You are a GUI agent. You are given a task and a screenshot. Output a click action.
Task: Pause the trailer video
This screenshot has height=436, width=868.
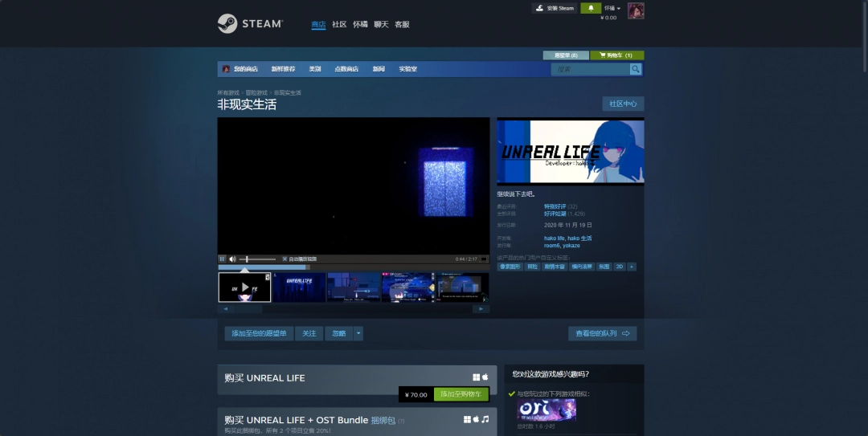[x=223, y=259]
